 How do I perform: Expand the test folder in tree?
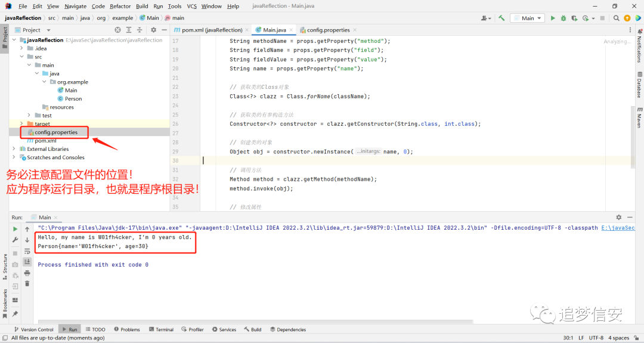[x=29, y=116]
